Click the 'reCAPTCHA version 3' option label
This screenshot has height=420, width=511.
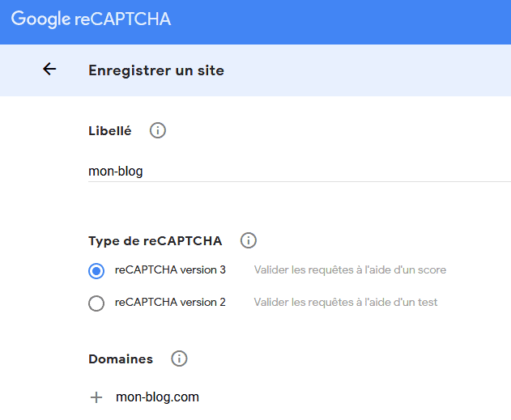pos(170,270)
